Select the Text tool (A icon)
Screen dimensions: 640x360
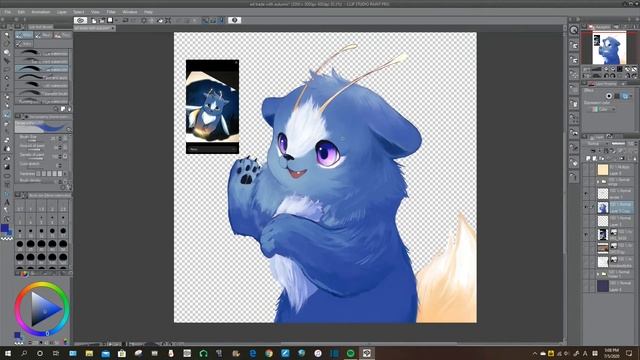click(x=7, y=203)
